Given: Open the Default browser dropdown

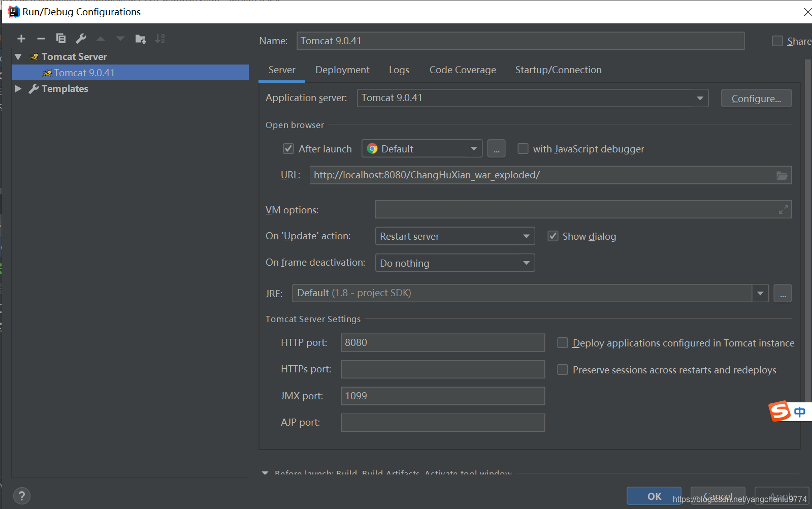Looking at the screenshot, I should [x=422, y=149].
